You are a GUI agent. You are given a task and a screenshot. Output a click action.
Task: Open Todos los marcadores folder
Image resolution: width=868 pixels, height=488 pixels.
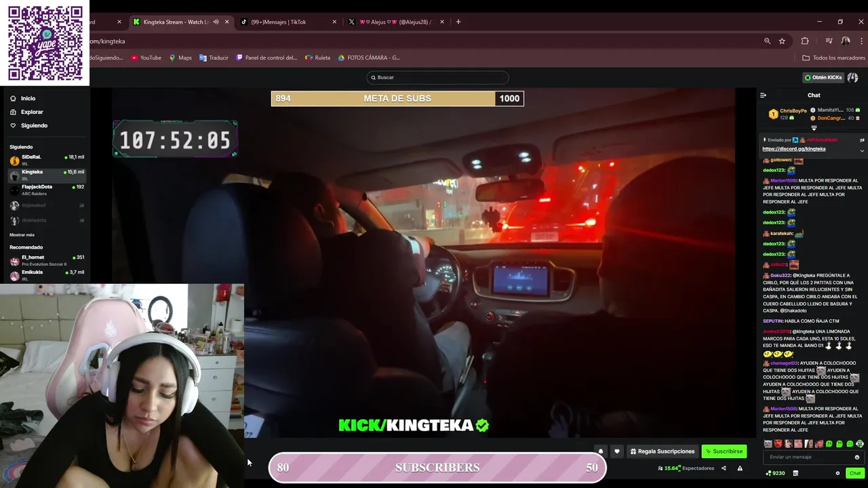(x=833, y=58)
